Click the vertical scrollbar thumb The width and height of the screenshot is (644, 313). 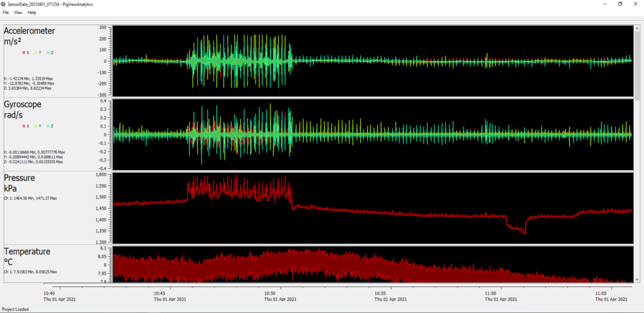coord(637,65)
